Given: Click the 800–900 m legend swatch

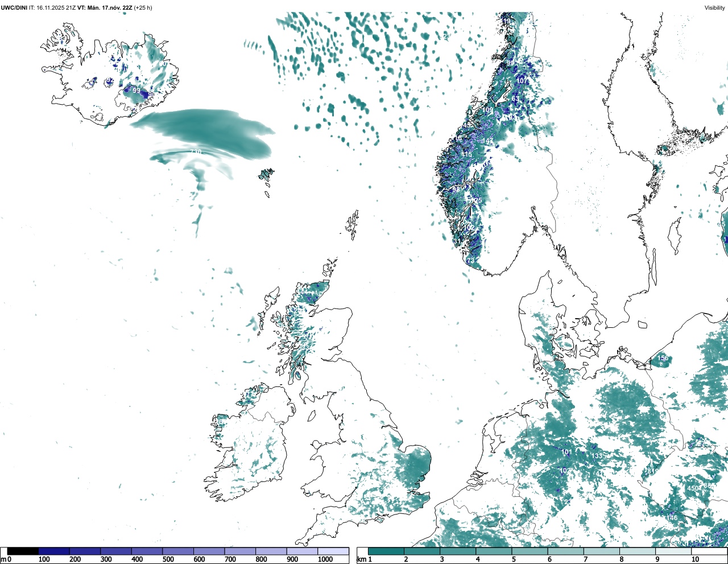Looking at the screenshot, I should coord(271,551).
